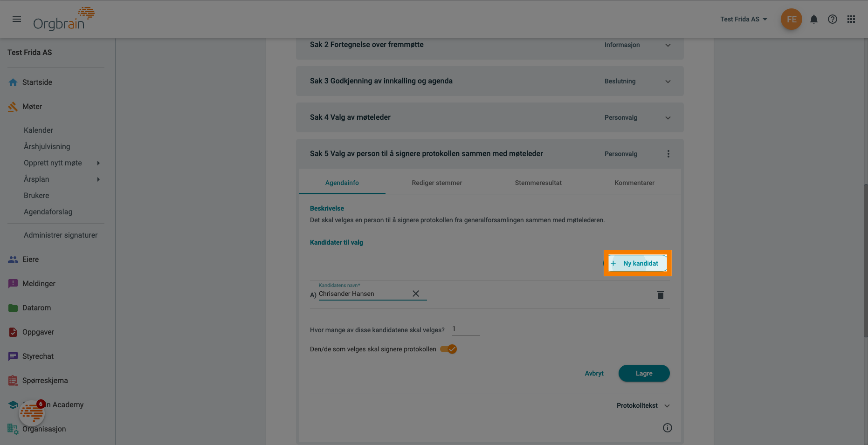Expand Årsplan submenu arrow
Viewport: 868px width, 445px height.
[98, 179]
